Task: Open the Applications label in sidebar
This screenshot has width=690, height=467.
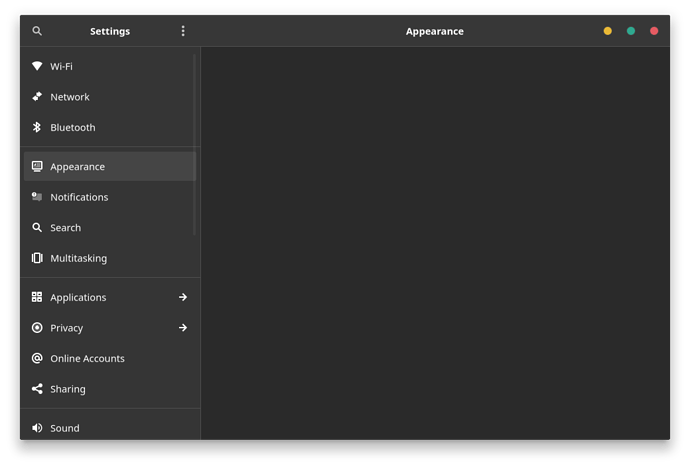Action: tap(78, 298)
